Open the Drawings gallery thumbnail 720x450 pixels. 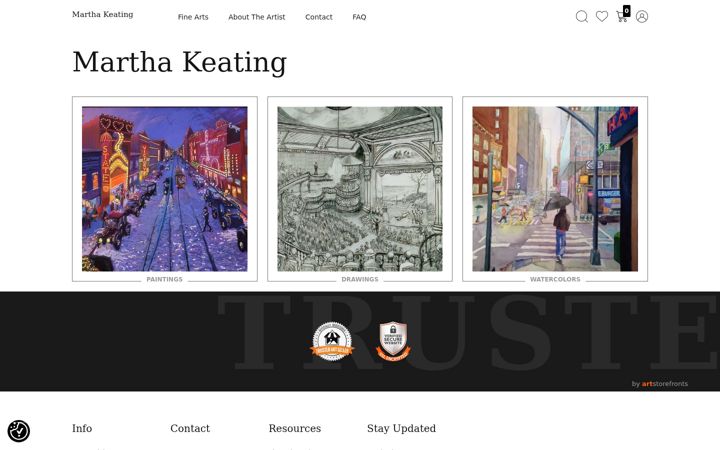tap(360, 189)
